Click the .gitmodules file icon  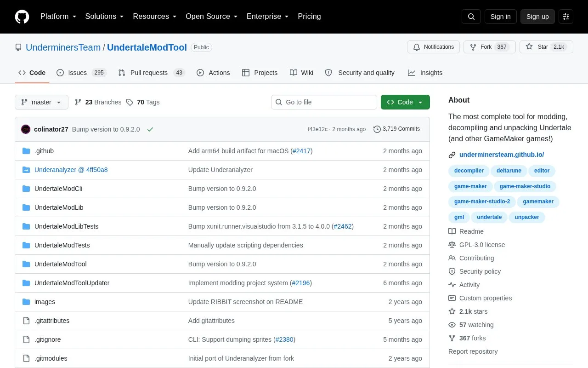point(26,358)
